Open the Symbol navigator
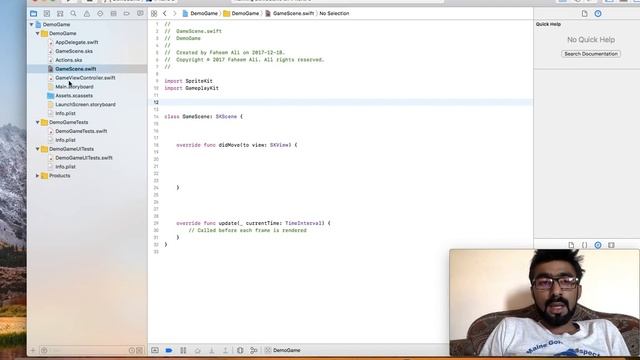The width and height of the screenshot is (640, 360). 60,13
